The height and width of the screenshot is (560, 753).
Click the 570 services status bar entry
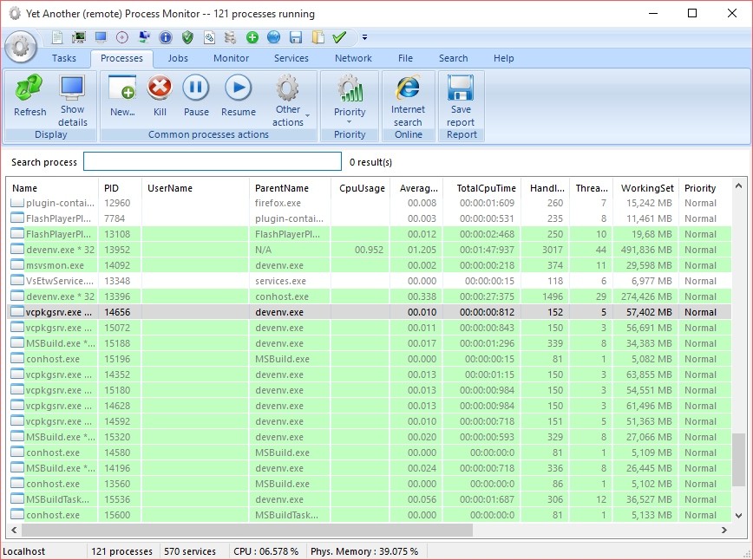[190, 551]
